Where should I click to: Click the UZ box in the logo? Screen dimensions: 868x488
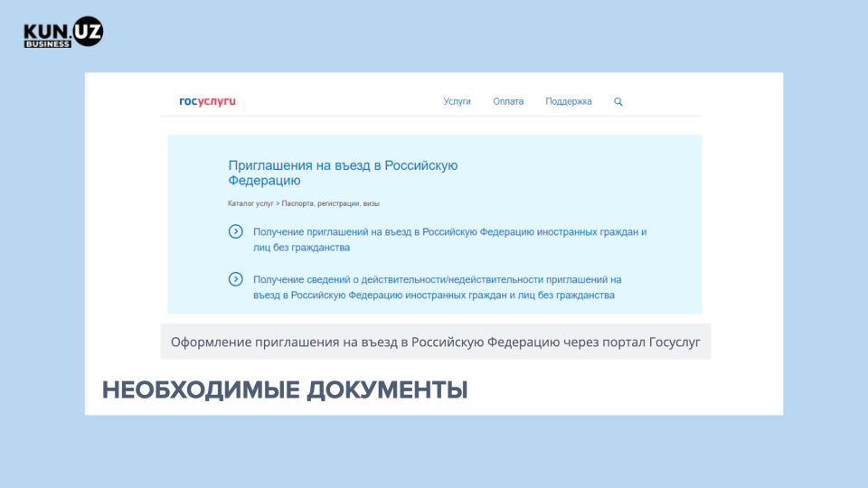pyautogui.click(x=89, y=31)
